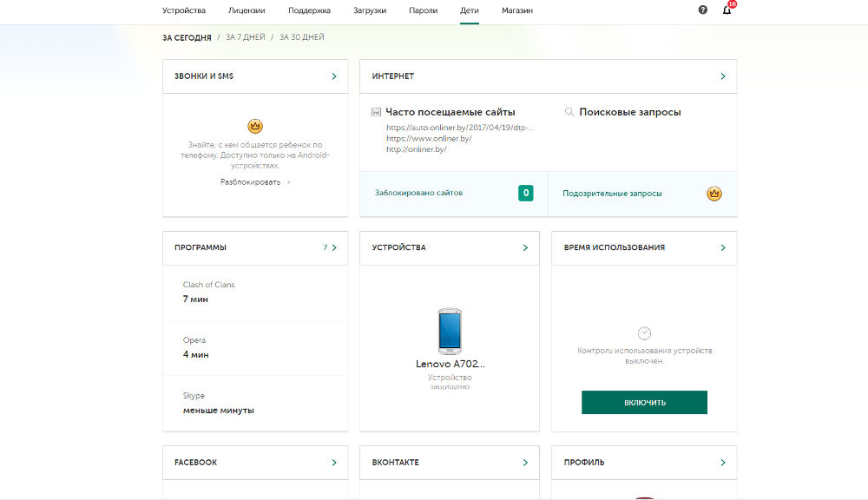Open Программы details via arrow

[334, 247]
